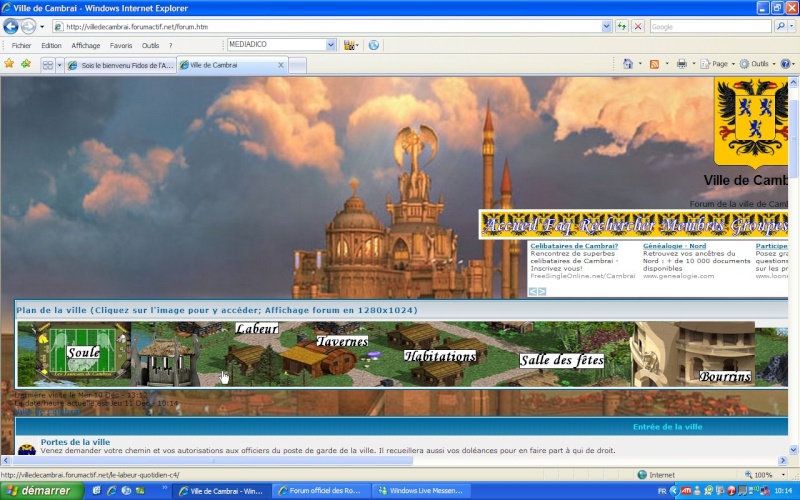The image size is (800, 500).
Task: Open the Edition menu
Action: tap(51, 45)
